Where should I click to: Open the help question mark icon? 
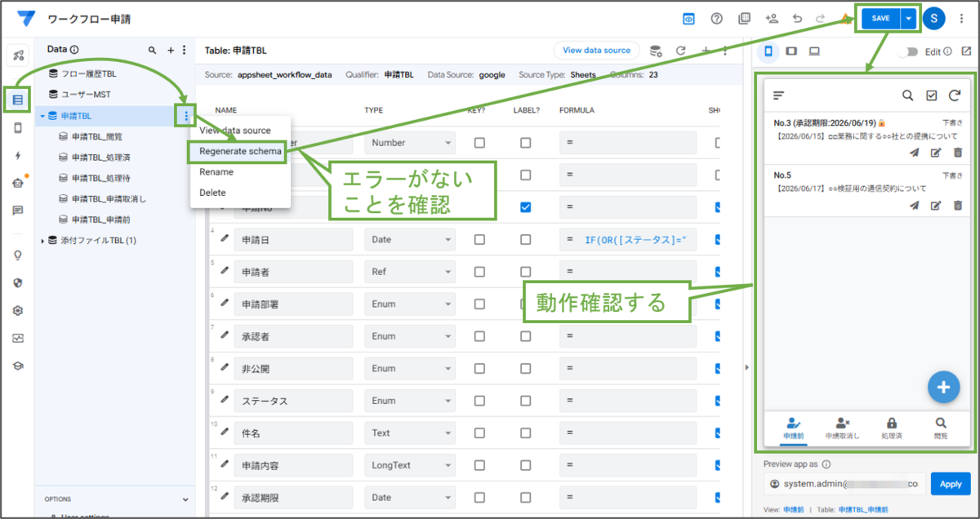pyautogui.click(x=716, y=19)
